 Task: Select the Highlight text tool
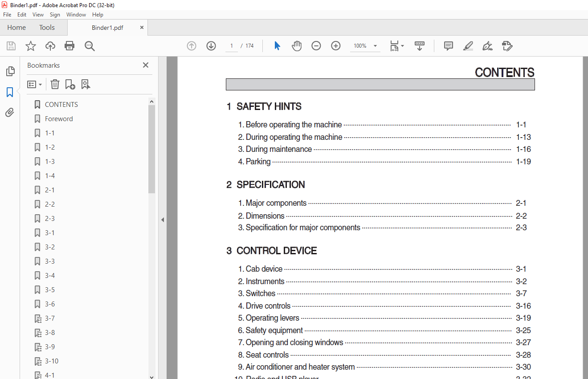468,46
